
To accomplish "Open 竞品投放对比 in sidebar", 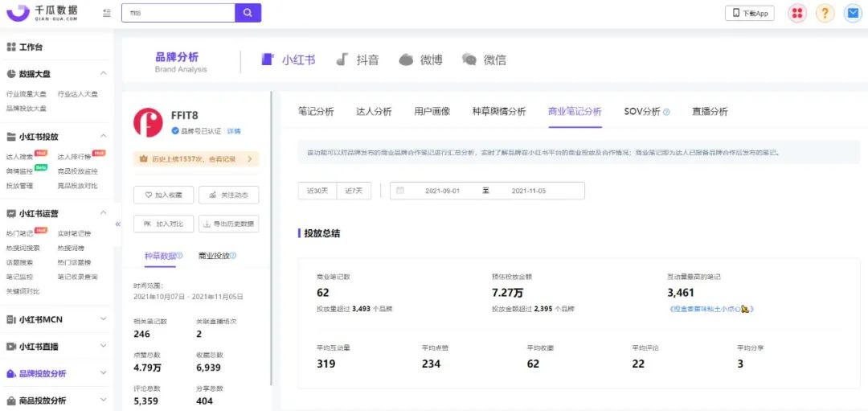I will (77, 186).
